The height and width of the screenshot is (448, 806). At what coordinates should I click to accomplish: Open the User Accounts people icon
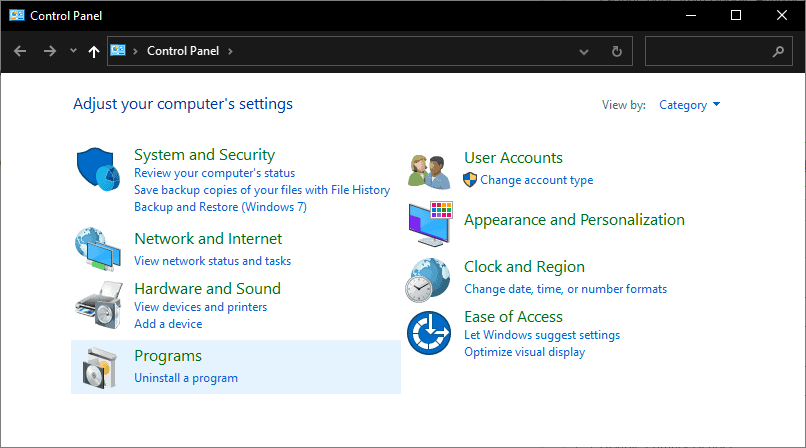point(429,172)
